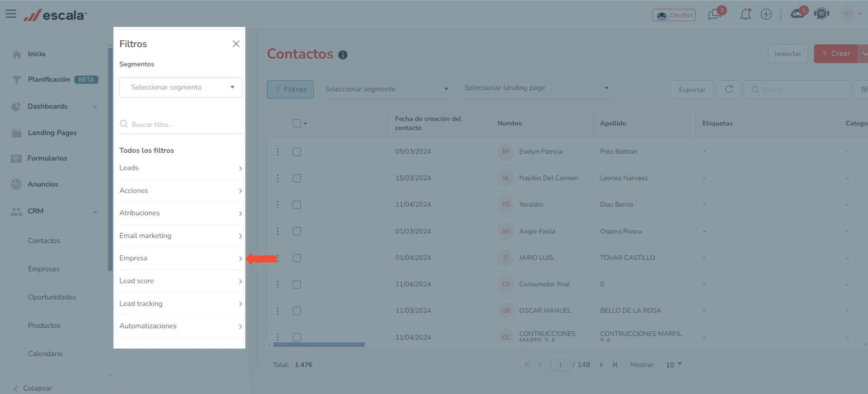Image resolution: width=868 pixels, height=394 pixels.
Task: Open the support chat bubble icon
Action: click(821, 14)
